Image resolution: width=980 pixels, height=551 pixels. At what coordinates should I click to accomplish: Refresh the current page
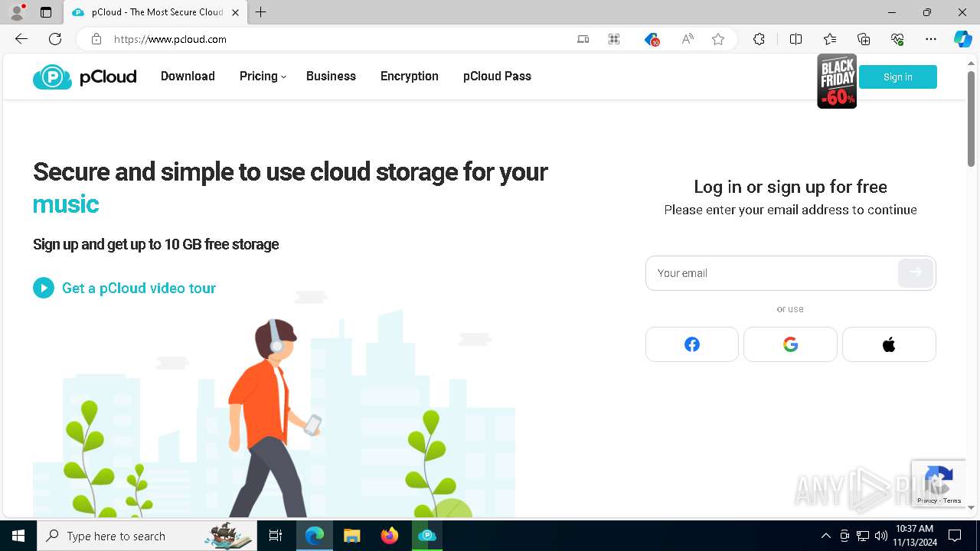click(x=55, y=39)
